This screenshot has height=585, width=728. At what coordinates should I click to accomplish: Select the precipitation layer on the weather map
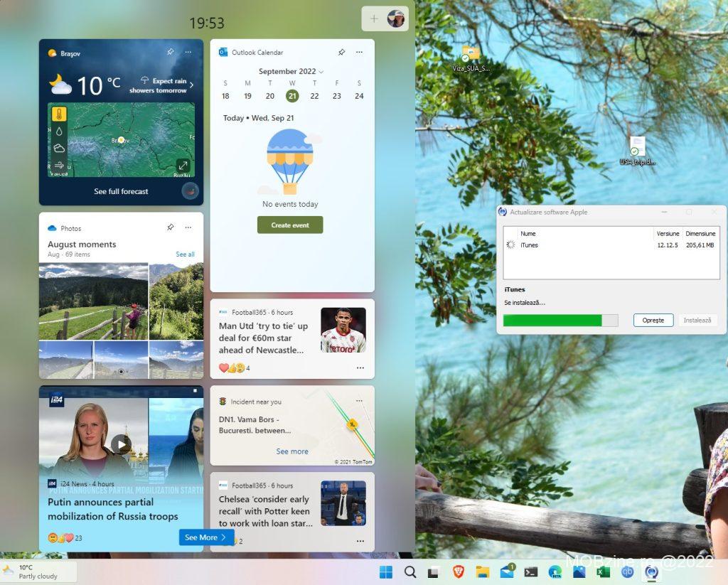tap(58, 131)
